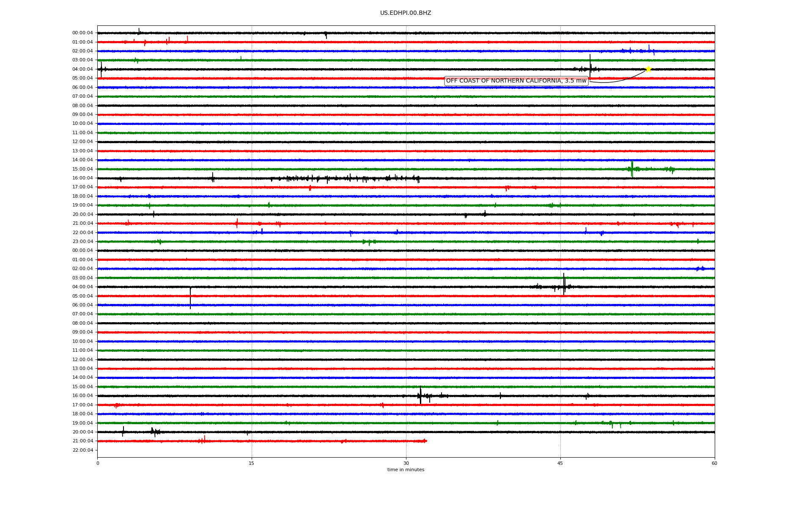Viewport: 812px width, 508px height.
Task: Click the 07:00:04 label in the upper half
Action: pos(82,96)
